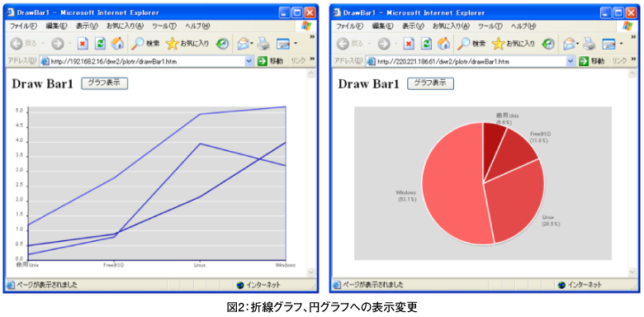Click the printer icon in right browser toolbar

590,44
